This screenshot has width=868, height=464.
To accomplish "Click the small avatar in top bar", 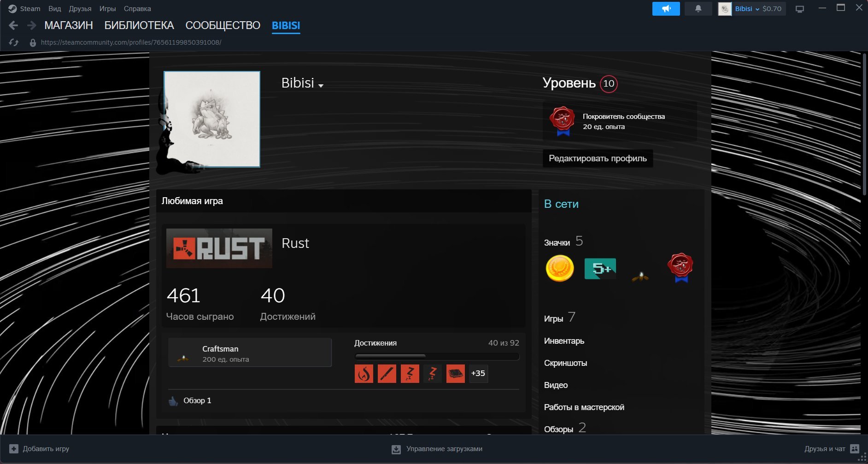I will (725, 9).
